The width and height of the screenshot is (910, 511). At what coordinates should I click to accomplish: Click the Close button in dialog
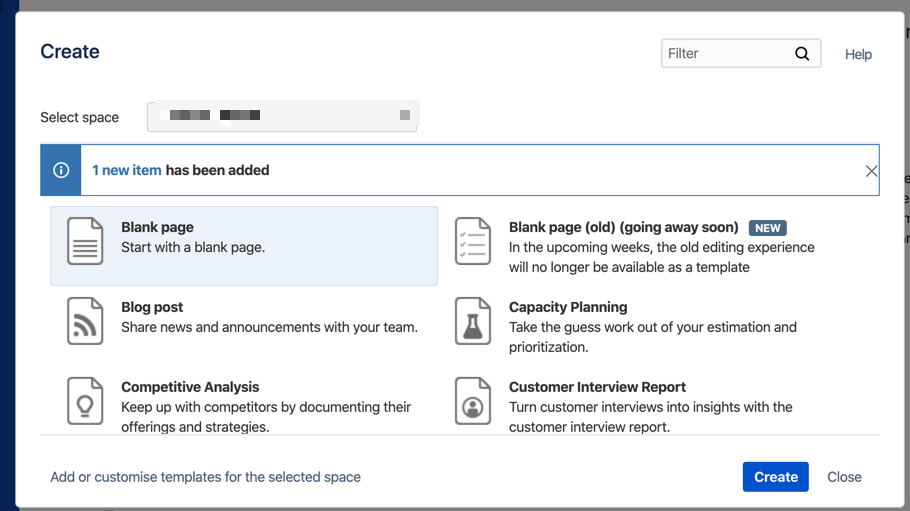pos(844,477)
